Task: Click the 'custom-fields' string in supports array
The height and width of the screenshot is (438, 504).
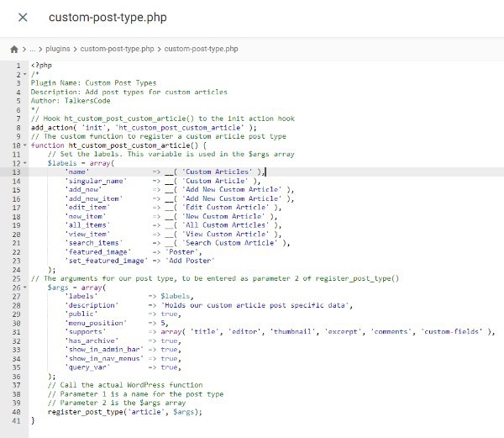Action: [x=452, y=332]
